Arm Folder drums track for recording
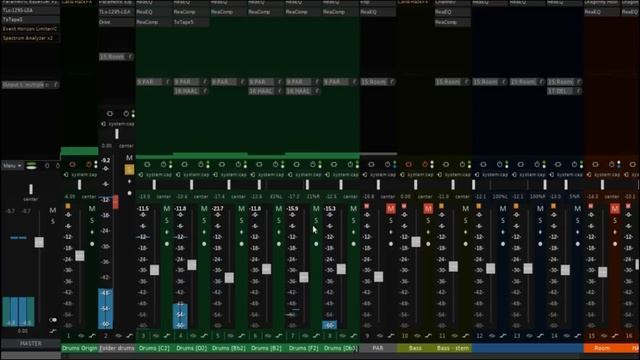This screenshot has height=360, width=640. coord(110,113)
